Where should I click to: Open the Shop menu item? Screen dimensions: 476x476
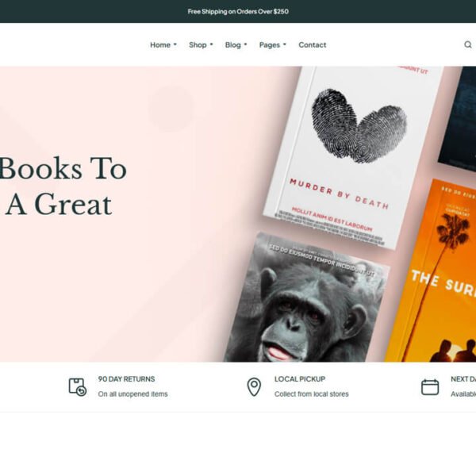tap(198, 45)
